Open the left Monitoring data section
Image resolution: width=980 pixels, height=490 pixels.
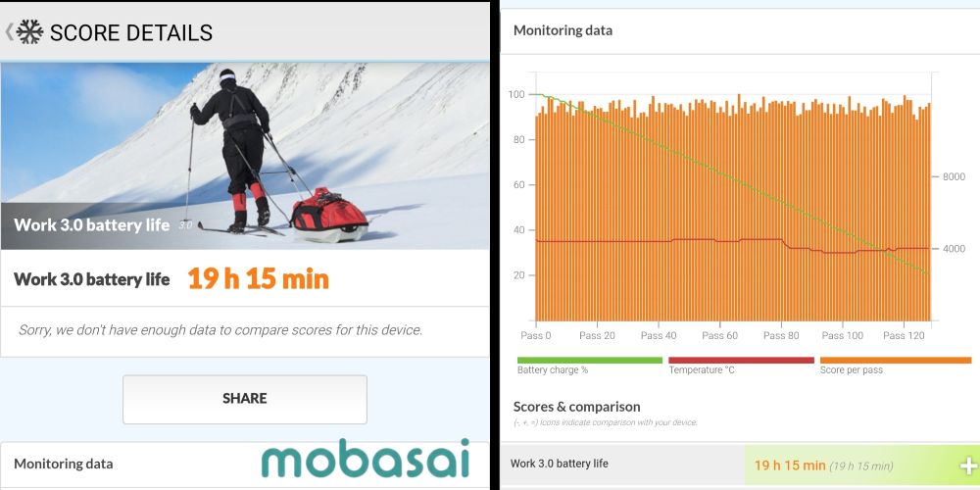(x=64, y=464)
